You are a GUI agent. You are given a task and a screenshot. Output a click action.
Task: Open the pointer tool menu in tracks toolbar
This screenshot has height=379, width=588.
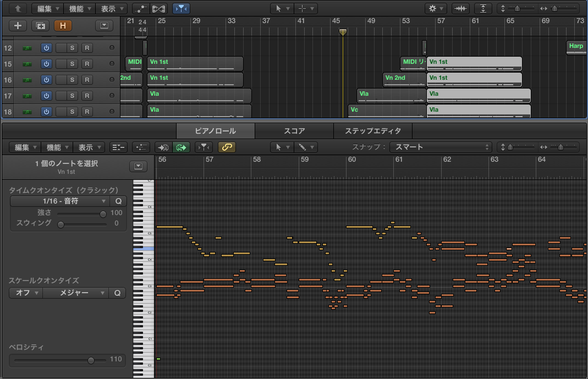pyautogui.click(x=282, y=8)
